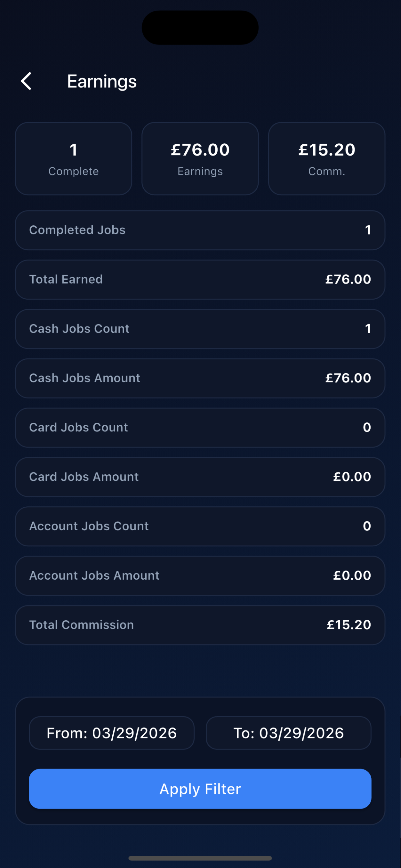Tap the Account Jobs Amount row
This screenshot has width=401, height=868.
pyautogui.click(x=200, y=575)
